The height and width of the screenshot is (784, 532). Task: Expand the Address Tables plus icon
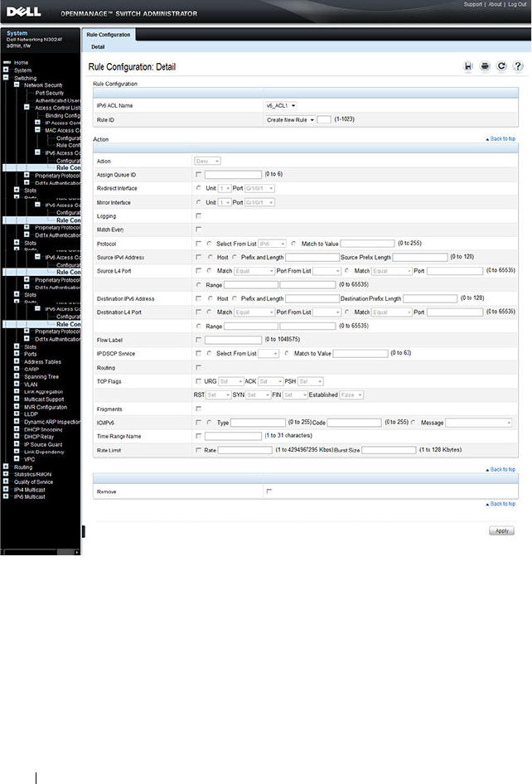click(x=17, y=361)
